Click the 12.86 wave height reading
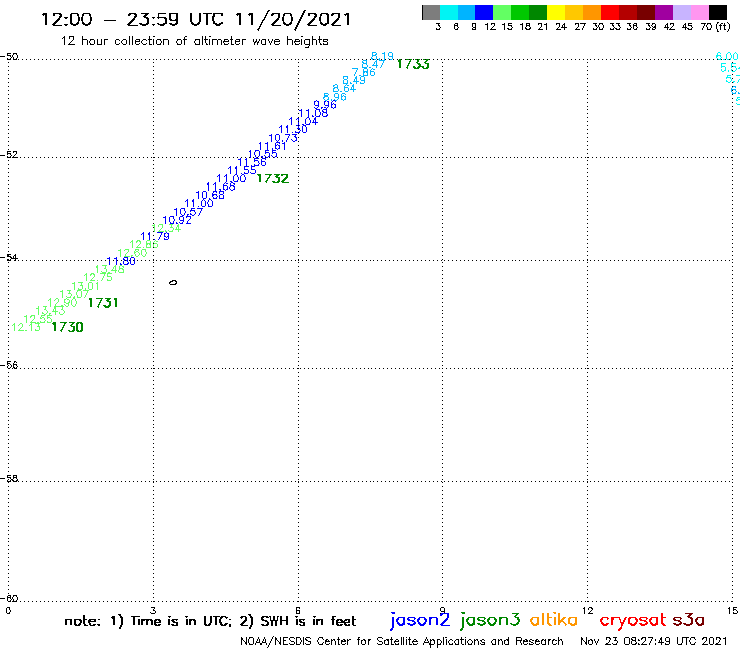The width and height of the screenshot is (740, 650). tap(144, 245)
